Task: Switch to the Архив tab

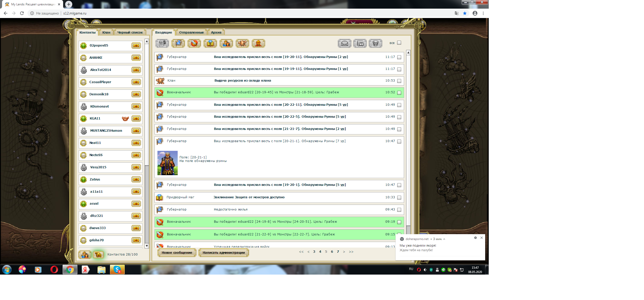Action: (216, 32)
